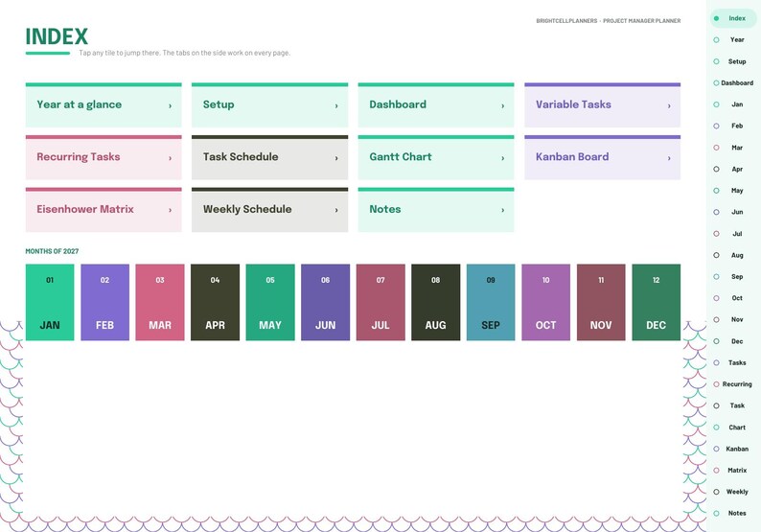Open the Year at a glance tile
This screenshot has height=532, width=761.
[x=104, y=104]
